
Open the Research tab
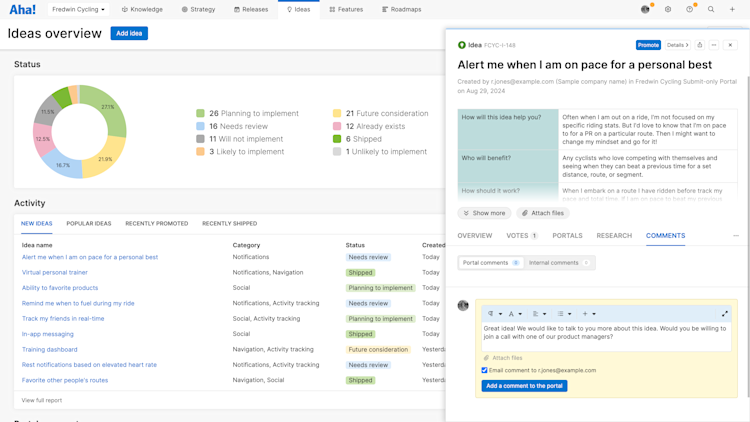[x=614, y=235]
